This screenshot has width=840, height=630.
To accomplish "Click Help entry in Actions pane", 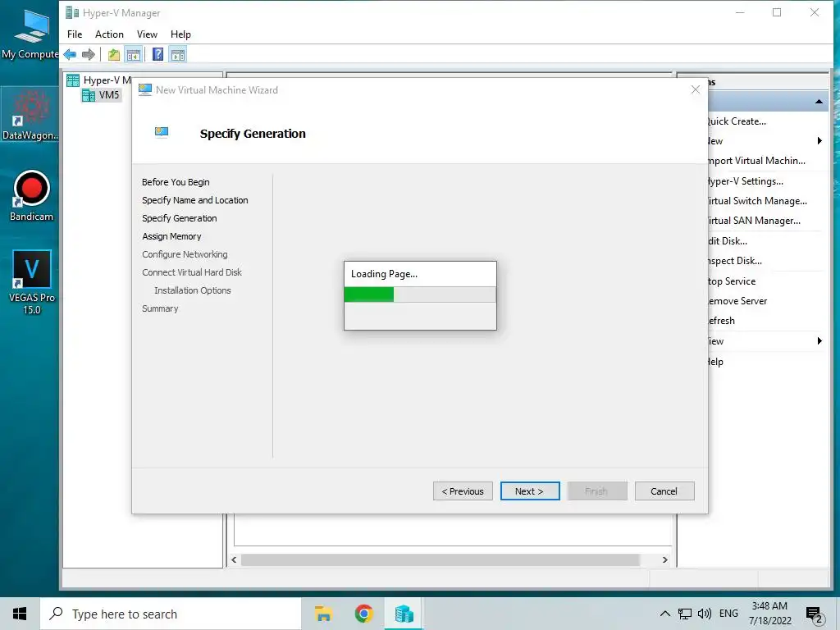I will coord(715,362).
